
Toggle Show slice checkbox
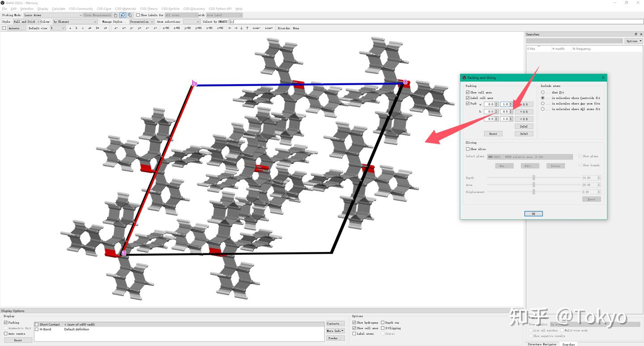468,149
